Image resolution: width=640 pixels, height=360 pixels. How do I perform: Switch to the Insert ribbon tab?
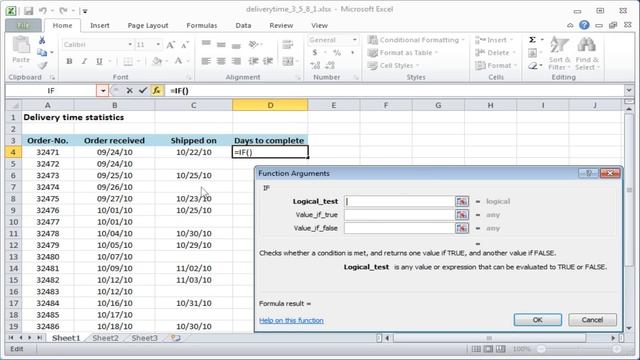tap(100, 25)
